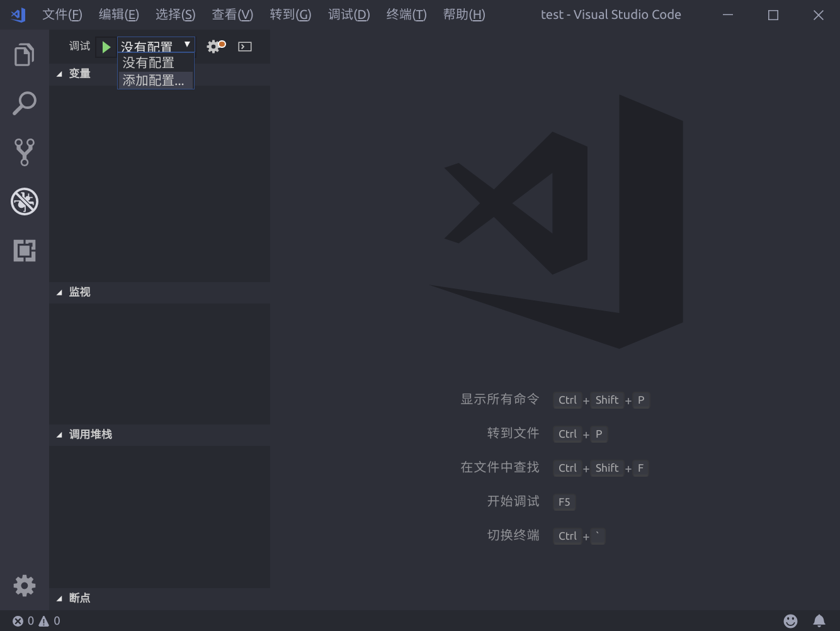Open the Debug Console icon
The height and width of the screenshot is (631, 840).
pyautogui.click(x=245, y=46)
